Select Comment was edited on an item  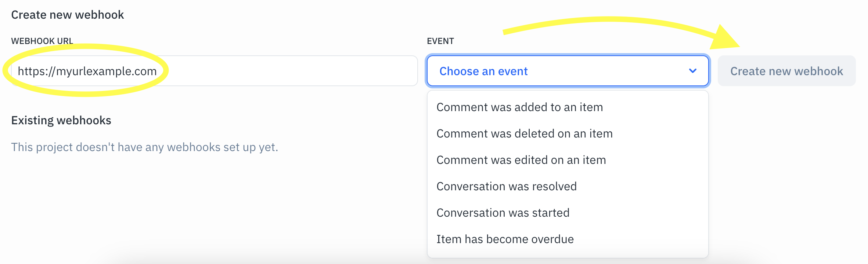(521, 160)
